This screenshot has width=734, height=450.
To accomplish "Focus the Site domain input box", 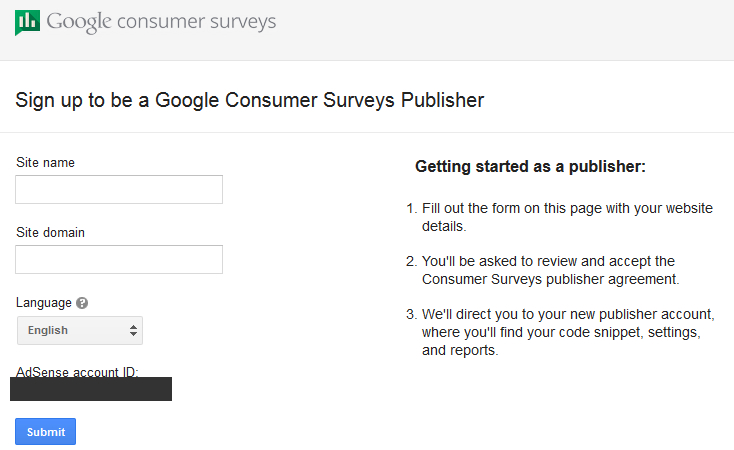I will tap(119, 260).
